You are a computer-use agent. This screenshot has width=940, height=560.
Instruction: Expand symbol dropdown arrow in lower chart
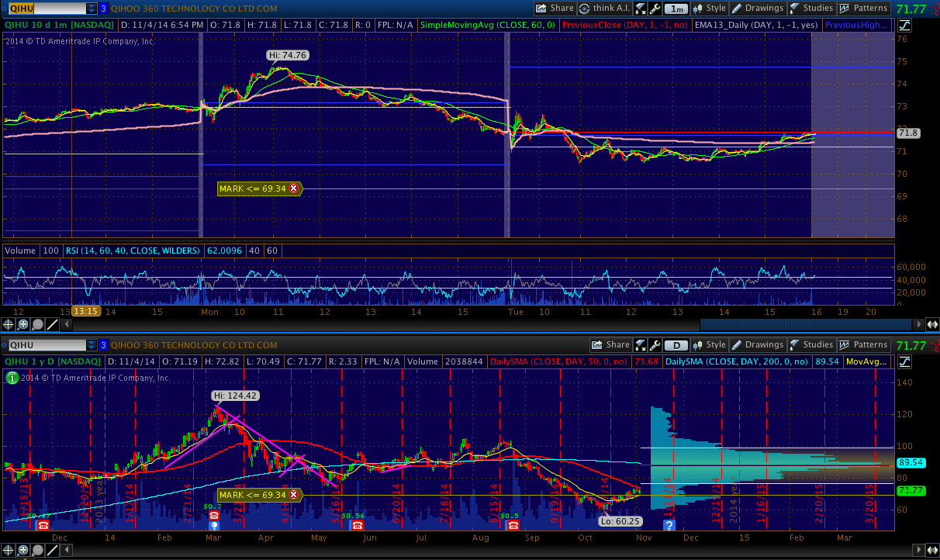click(92, 345)
